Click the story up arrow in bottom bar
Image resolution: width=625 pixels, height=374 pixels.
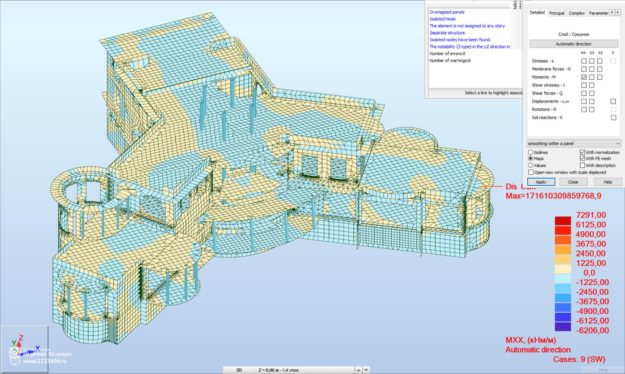tap(358, 370)
